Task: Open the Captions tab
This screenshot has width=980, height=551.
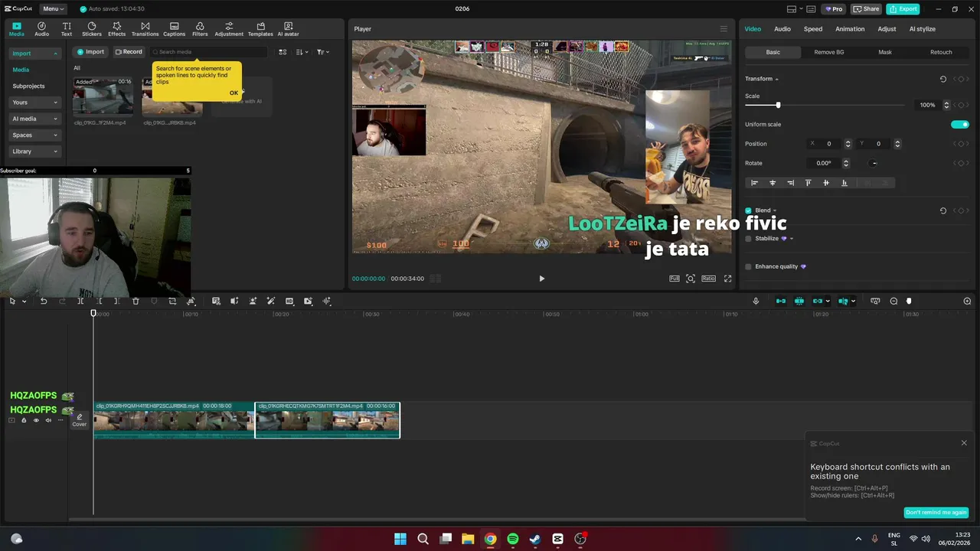Action: coord(174,29)
